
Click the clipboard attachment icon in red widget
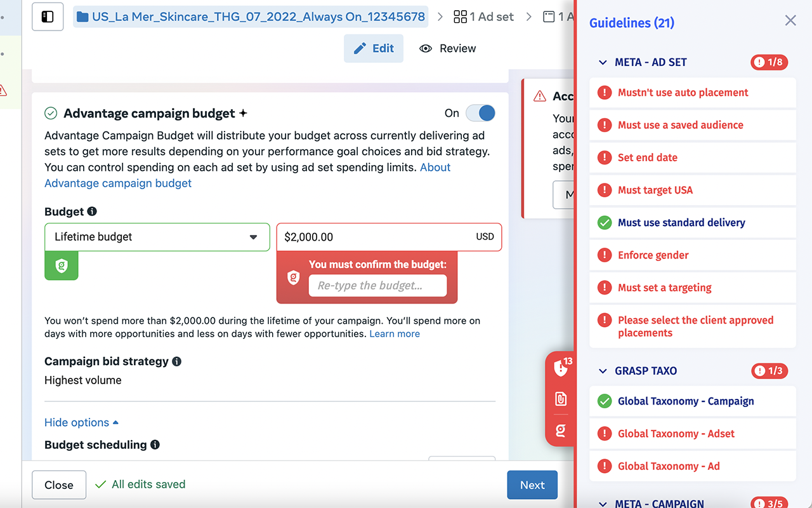pyautogui.click(x=561, y=399)
